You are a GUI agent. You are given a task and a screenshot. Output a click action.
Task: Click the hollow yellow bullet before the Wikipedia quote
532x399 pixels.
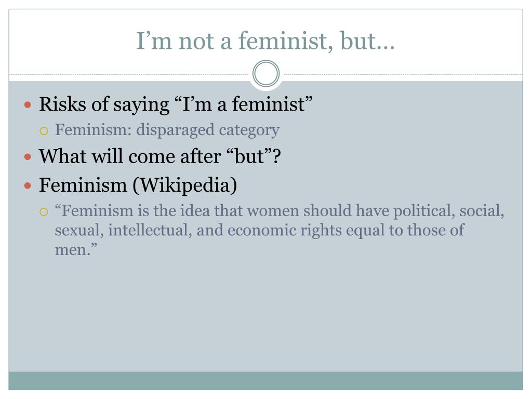click(44, 212)
